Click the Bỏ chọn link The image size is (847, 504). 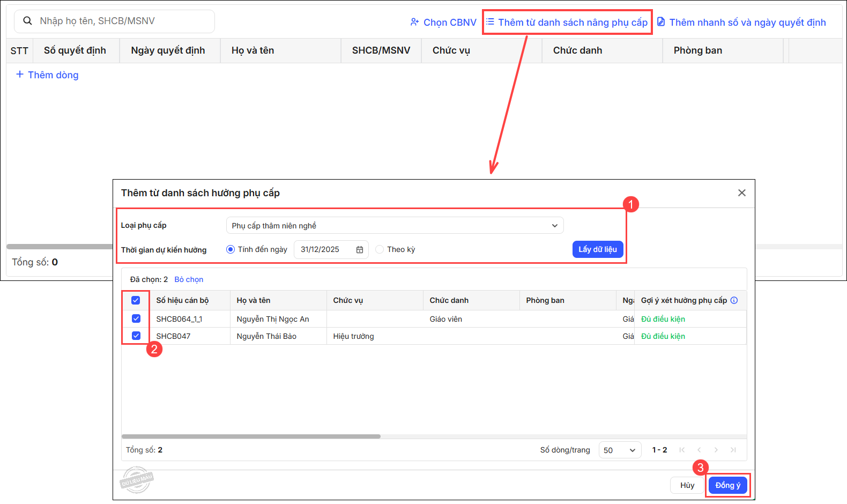tap(189, 279)
